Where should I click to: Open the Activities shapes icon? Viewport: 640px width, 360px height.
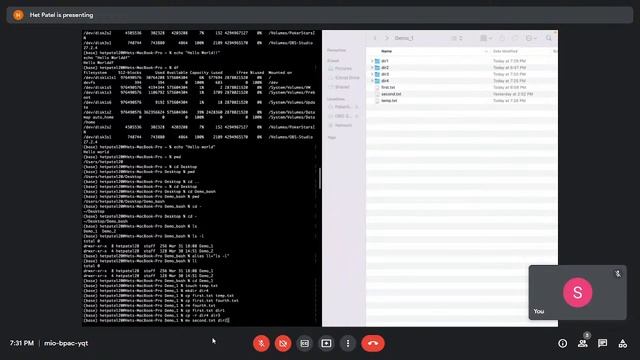(x=622, y=344)
